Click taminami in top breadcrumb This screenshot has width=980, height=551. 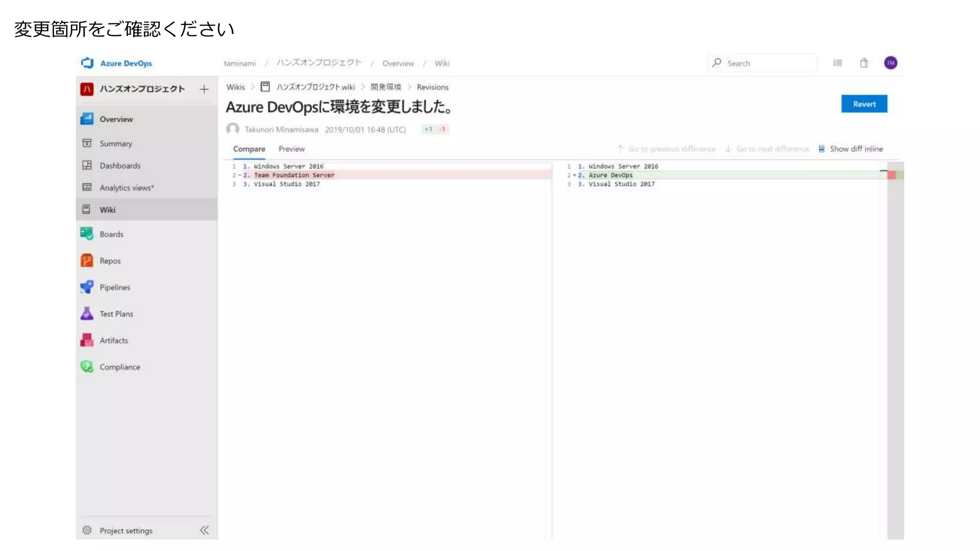pyautogui.click(x=240, y=63)
